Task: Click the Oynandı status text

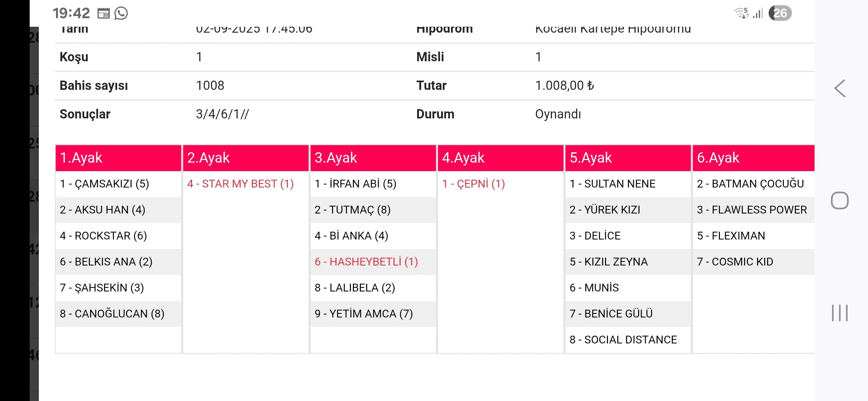Action: tap(558, 114)
